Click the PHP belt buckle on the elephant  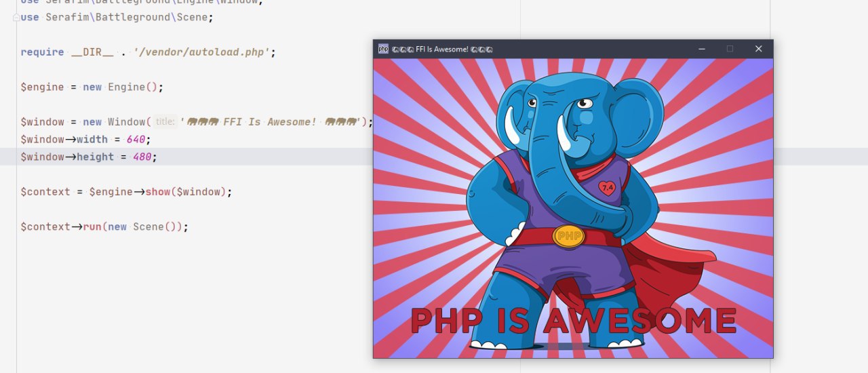pyautogui.click(x=569, y=236)
